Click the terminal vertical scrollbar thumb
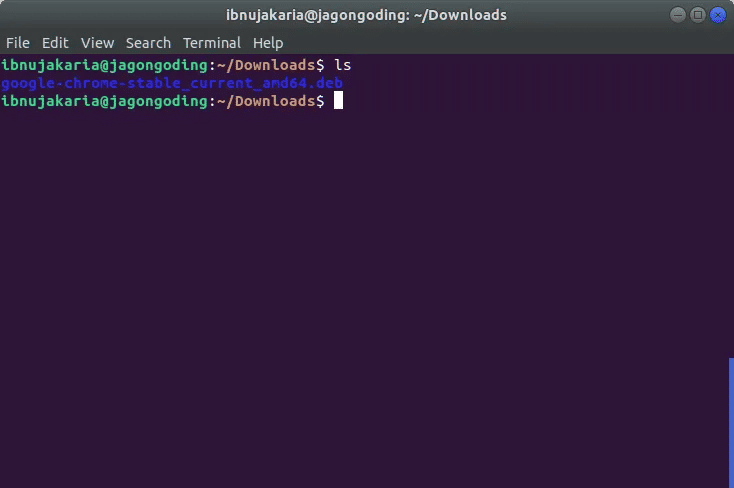The image size is (734, 488). pyautogui.click(x=731, y=423)
